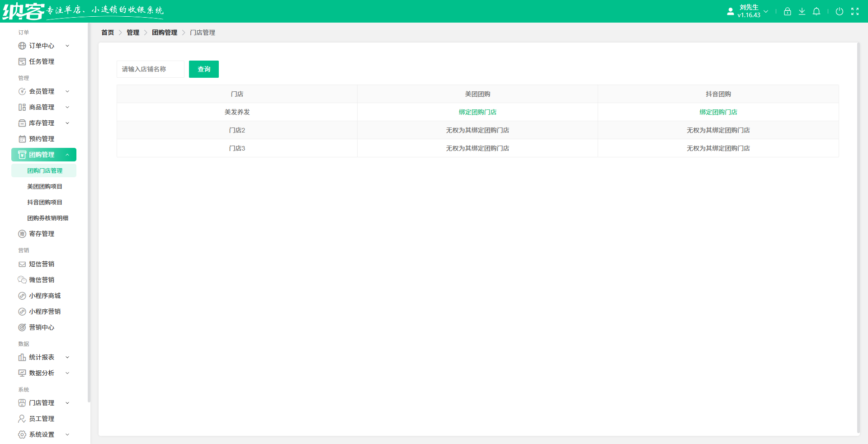The width and height of the screenshot is (868, 444).
Task: Click the 纳客 logo in header
Action: click(24, 11)
